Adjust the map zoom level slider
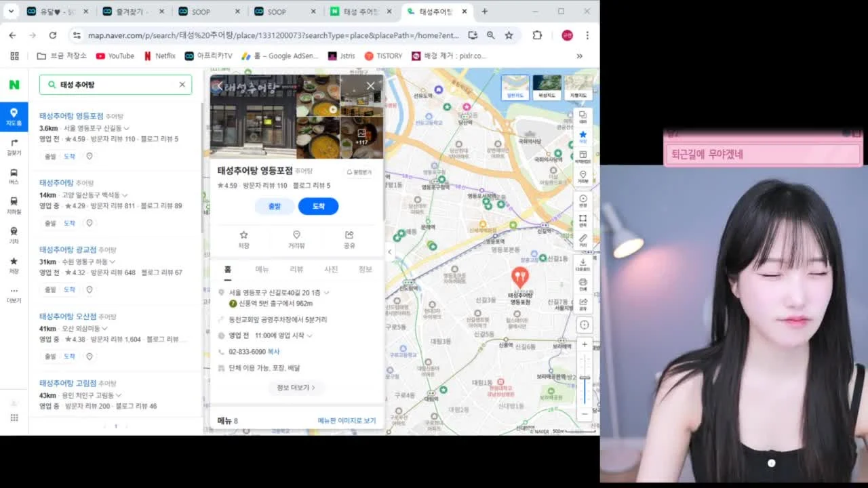This screenshot has width=868, height=488. [585, 380]
